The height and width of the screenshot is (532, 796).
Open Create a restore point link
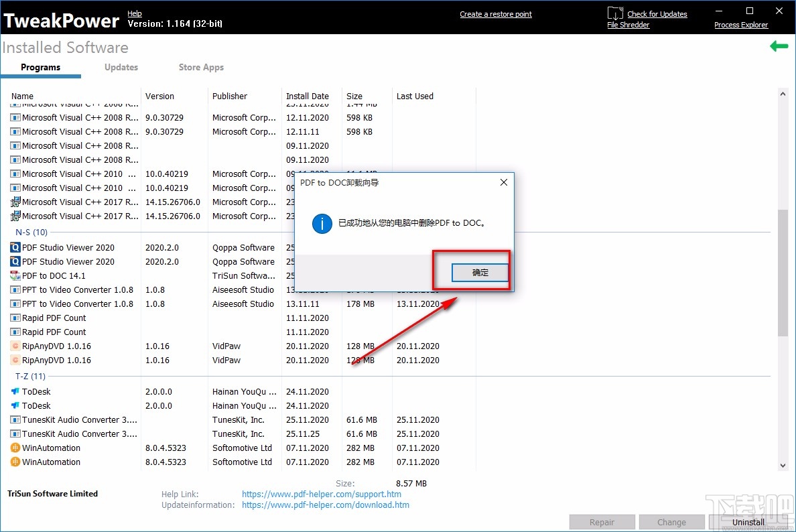click(x=496, y=14)
